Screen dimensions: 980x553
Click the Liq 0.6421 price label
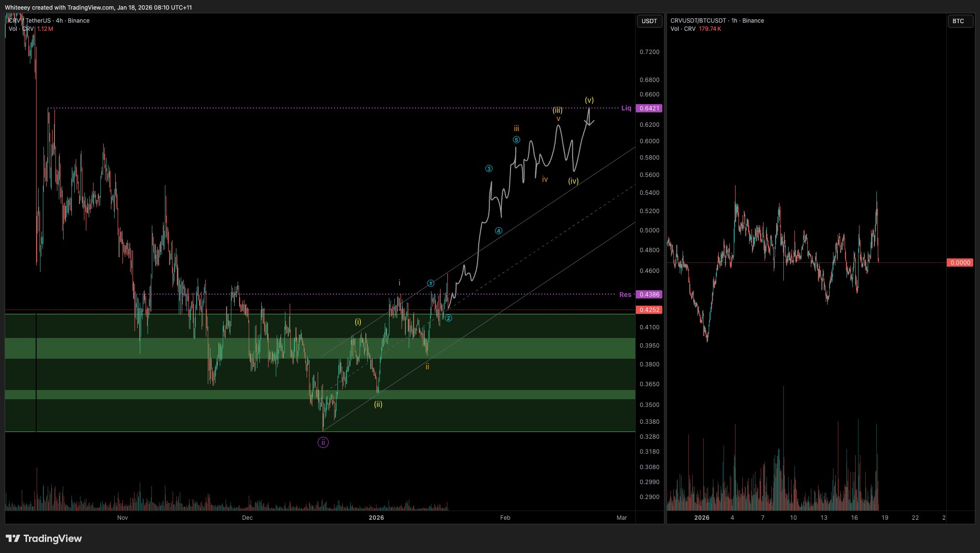[x=649, y=108]
